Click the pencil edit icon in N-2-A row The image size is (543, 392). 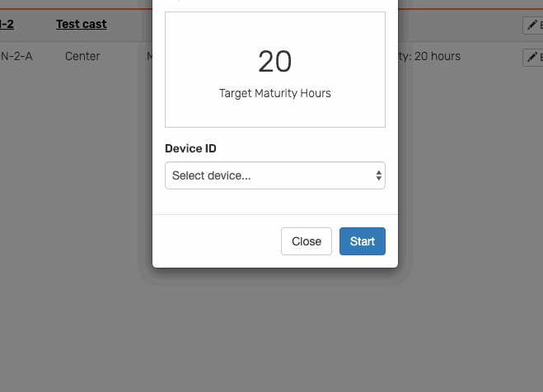click(532, 57)
